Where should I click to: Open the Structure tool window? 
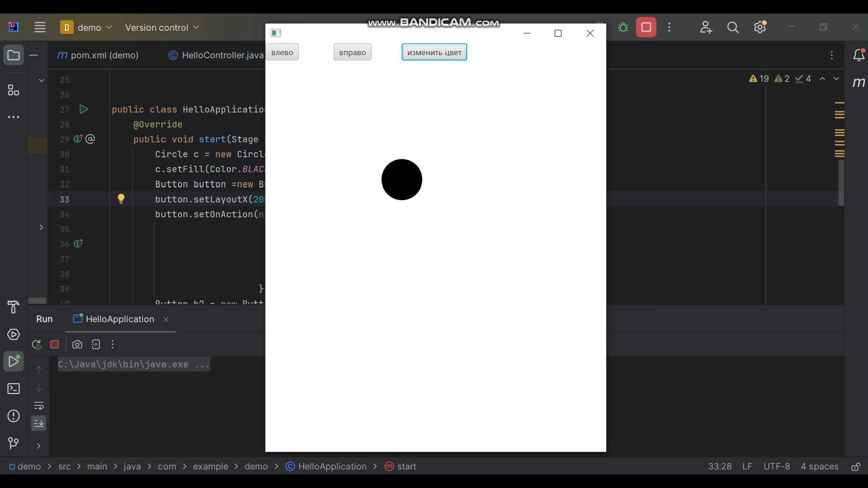(14, 90)
